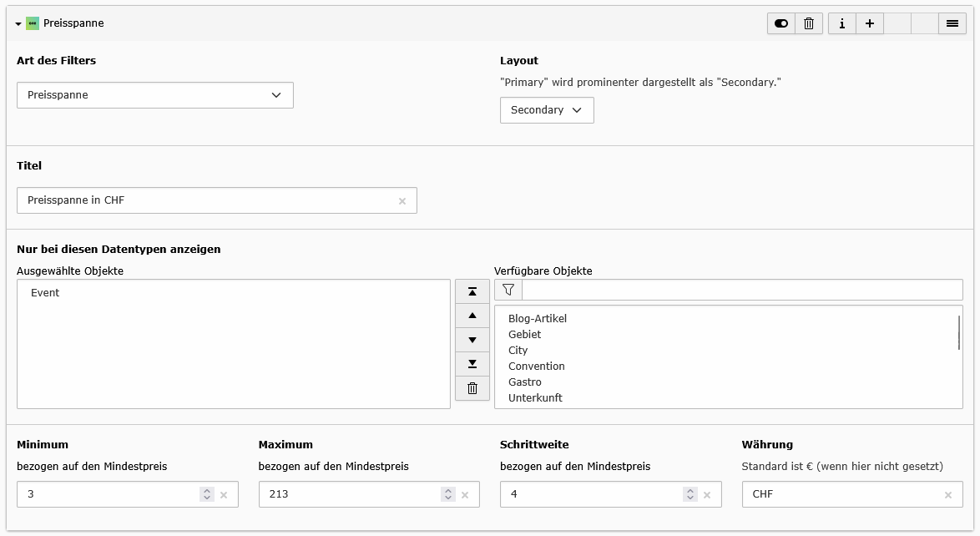The height and width of the screenshot is (536, 980).
Task: Pick Unterkunft from available objects
Action: tap(535, 398)
